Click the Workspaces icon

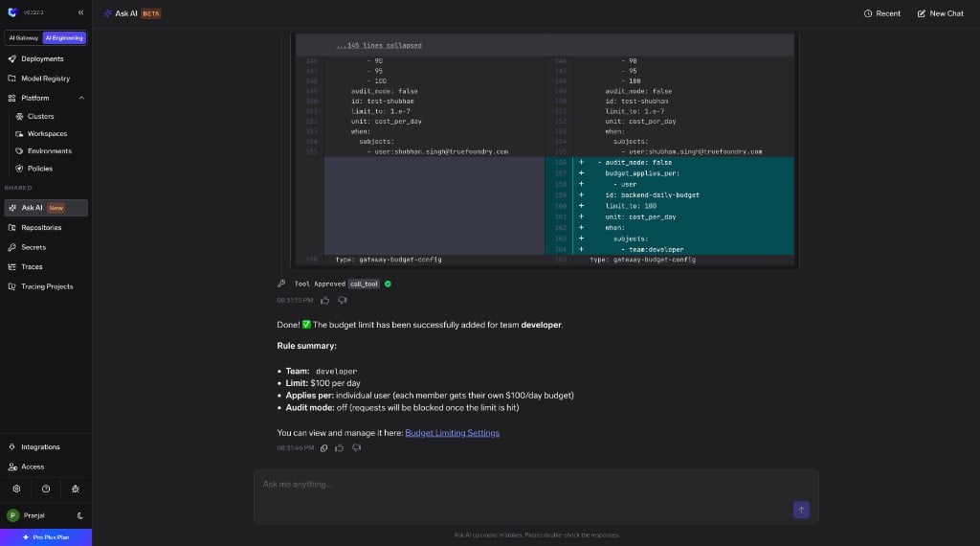(x=19, y=134)
